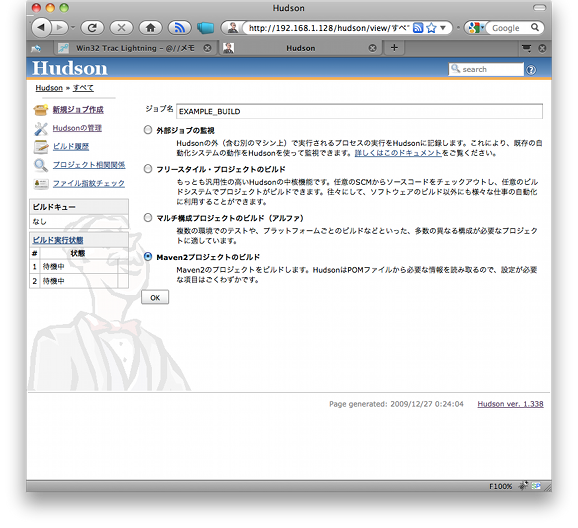Focus the Hudson search box
Viewport: 578px width, 528px height.
486,69
